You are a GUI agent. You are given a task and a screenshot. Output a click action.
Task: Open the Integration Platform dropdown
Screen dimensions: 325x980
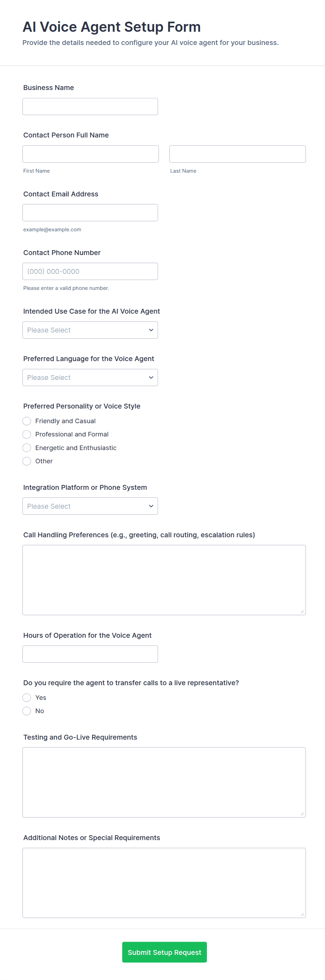coord(90,506)
